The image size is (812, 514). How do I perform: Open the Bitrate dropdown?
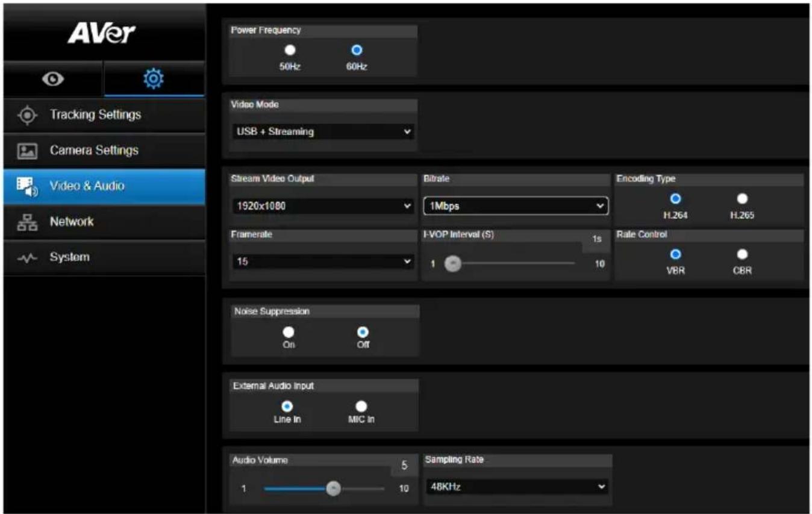click(x=515, y=206)
